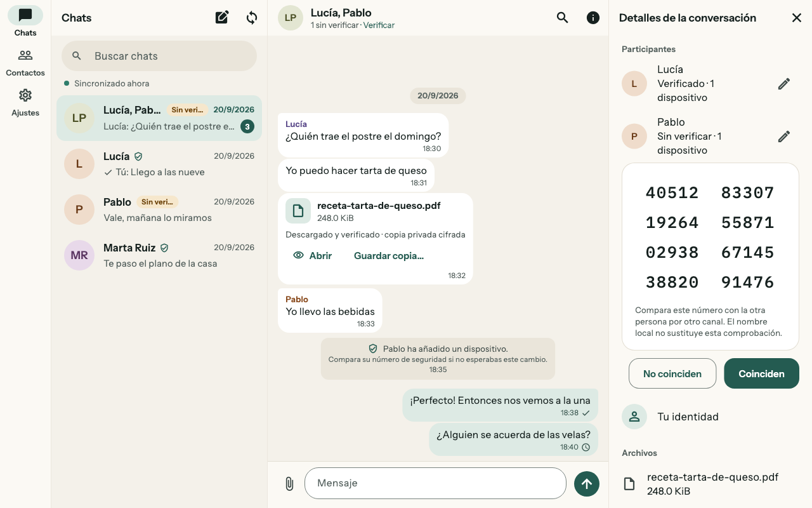The width and height of the screenshot is (812, 508).
Task: Click the message "¡Perfecto! Entonces nos vemos a la una"
Action: 500,405
